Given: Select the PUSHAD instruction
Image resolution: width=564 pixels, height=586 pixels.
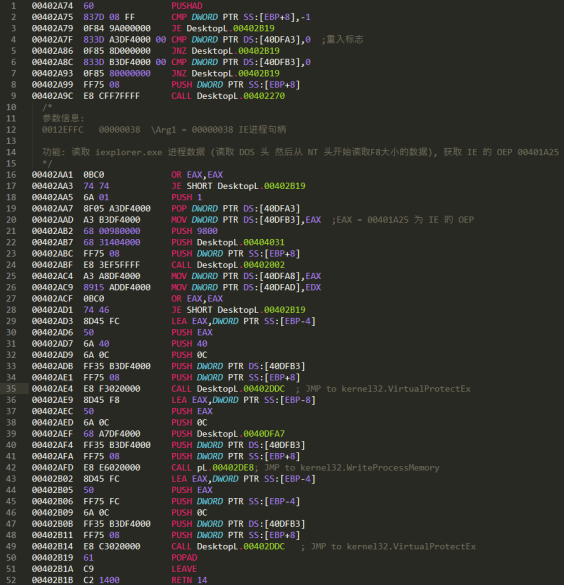Looking at the screenshot, I should click(187, 6).
